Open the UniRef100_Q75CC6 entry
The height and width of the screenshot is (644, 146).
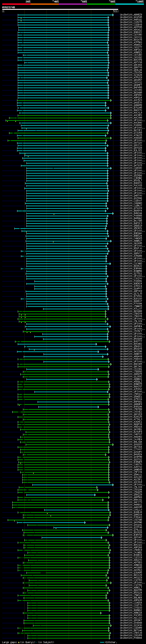[131, 399]
